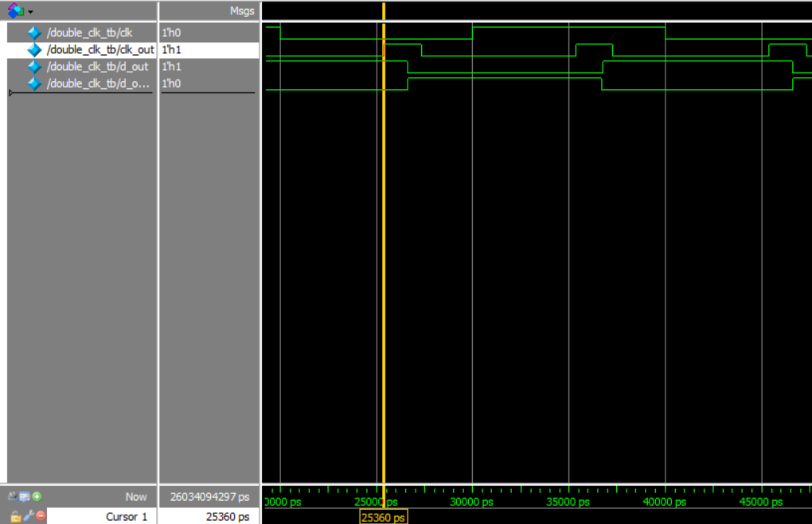
Task: Toggle the leaf names icon in cursor pane
Action: click(13, 497)
